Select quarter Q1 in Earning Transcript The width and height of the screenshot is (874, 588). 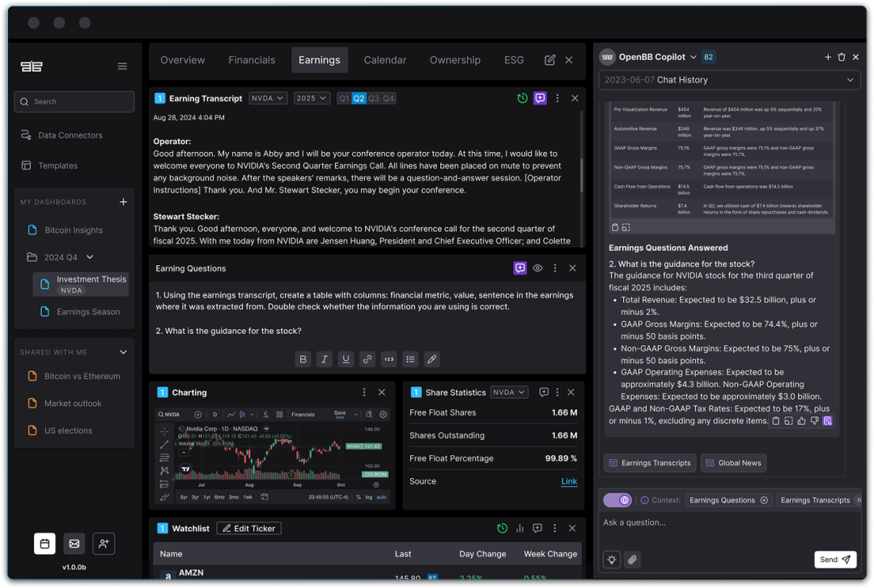[345, 99]
